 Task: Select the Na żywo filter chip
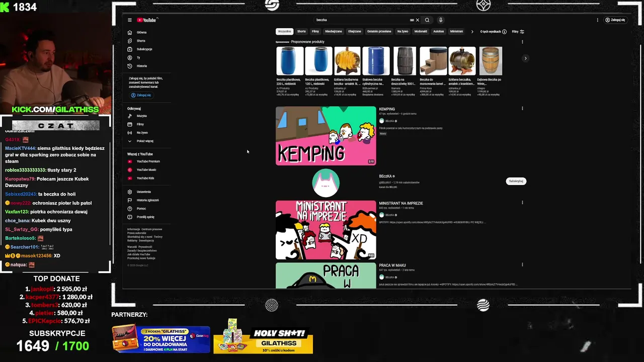click(403, 31)
